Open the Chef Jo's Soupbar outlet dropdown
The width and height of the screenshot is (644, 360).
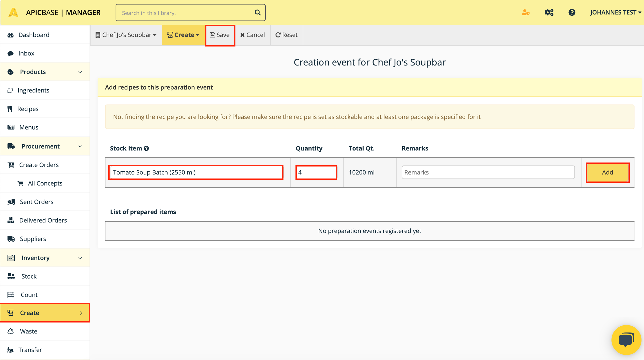click(126, 35)
